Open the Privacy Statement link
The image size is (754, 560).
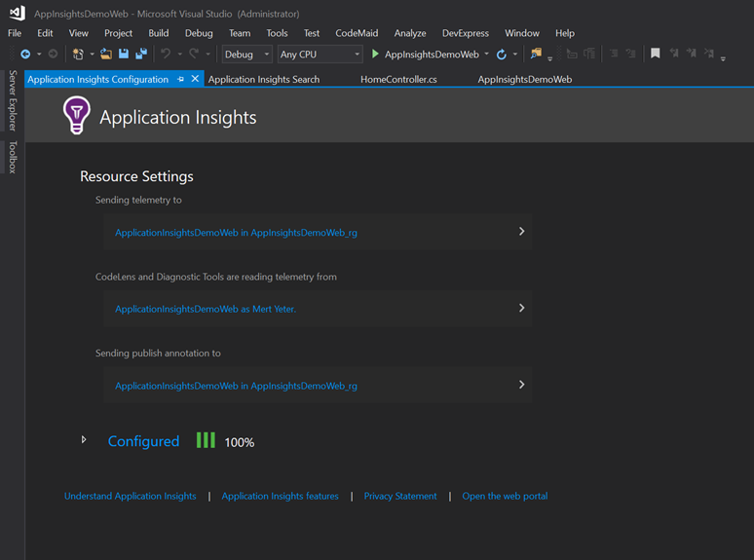tap(400, 496)
